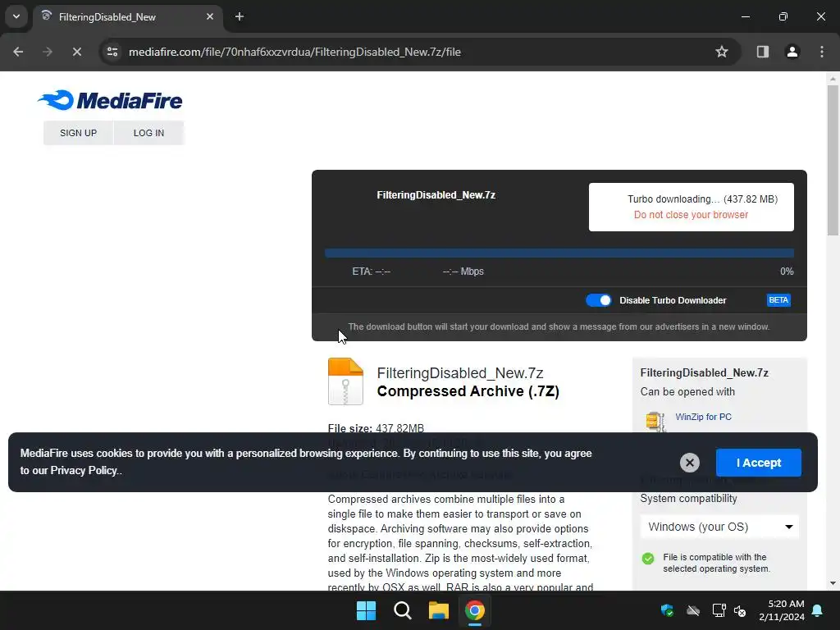
Task: Open File Explorer from taskbar
Action: point(439,610)
